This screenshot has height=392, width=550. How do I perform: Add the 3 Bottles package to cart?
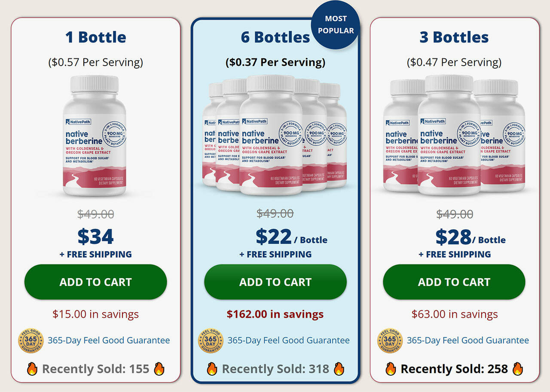pos(454,282)
